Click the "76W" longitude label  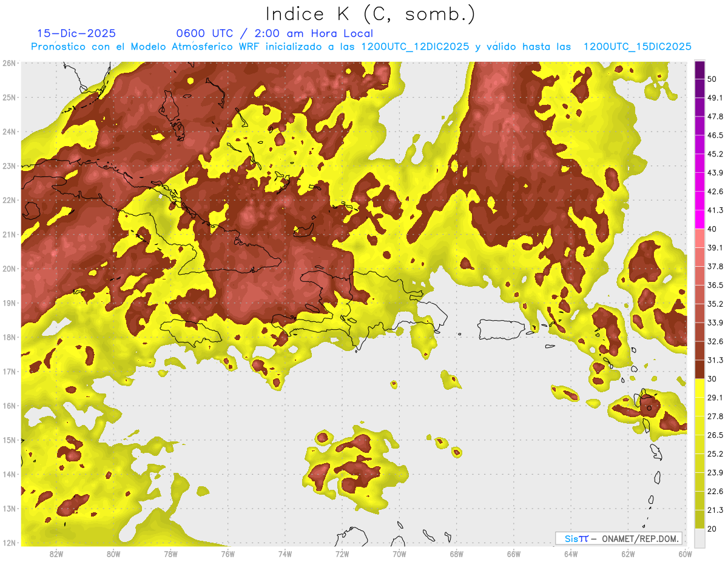click(x=227, y=554)
